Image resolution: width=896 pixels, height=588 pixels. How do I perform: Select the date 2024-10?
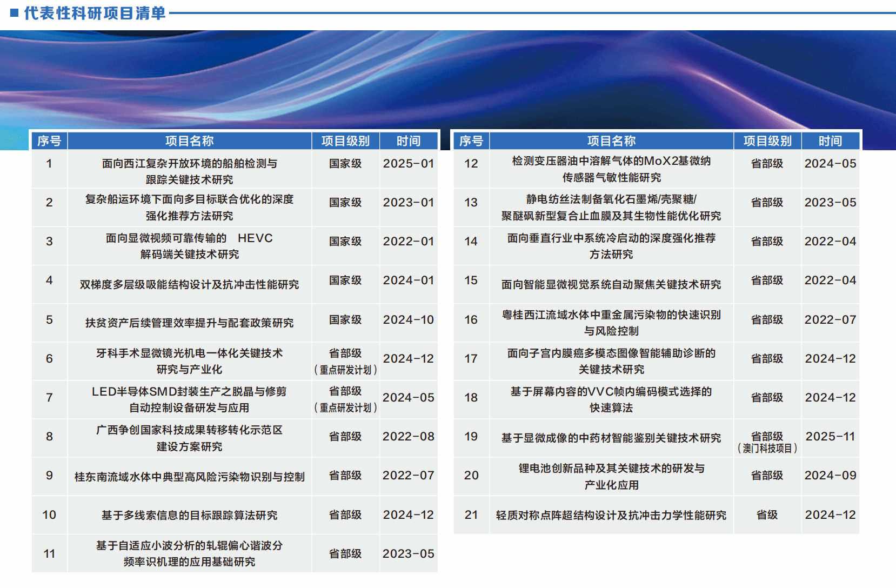point(408,320)
